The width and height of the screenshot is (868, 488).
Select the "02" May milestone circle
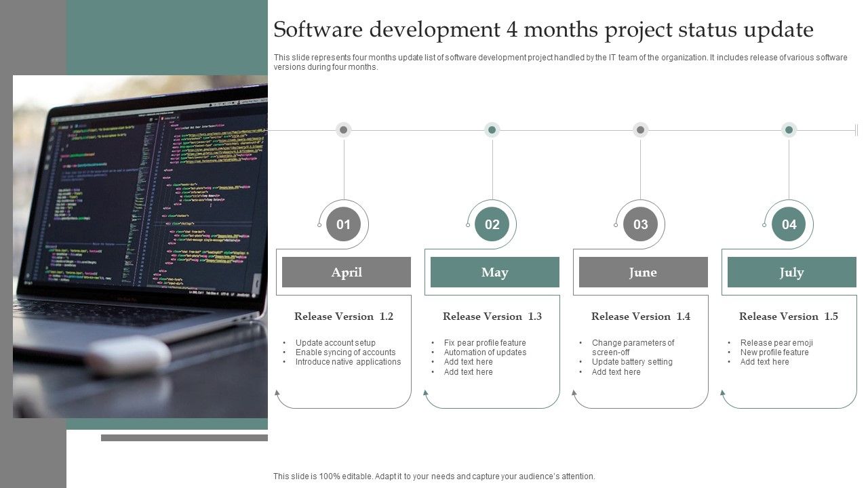(x=492, y=224)
